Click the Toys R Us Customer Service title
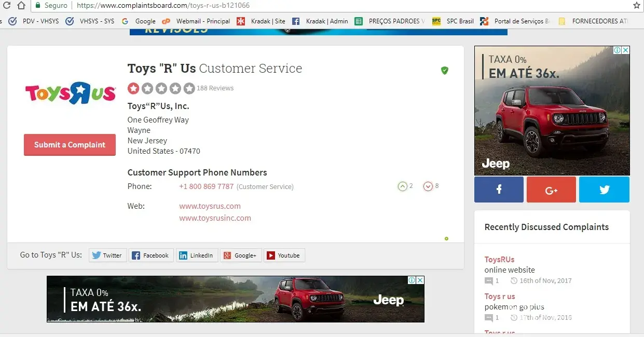 click(x=215, y=69)
